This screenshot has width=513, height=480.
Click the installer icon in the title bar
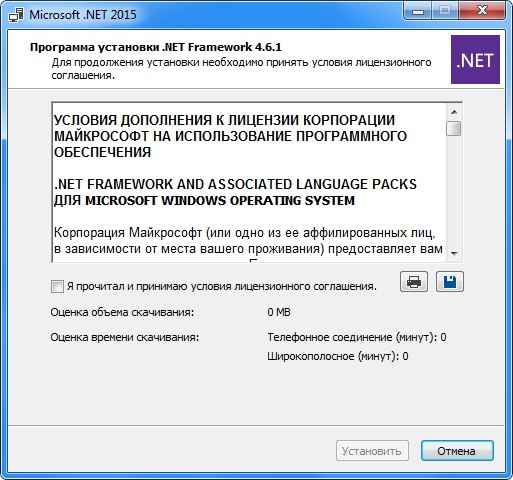(x=16, y=15)
